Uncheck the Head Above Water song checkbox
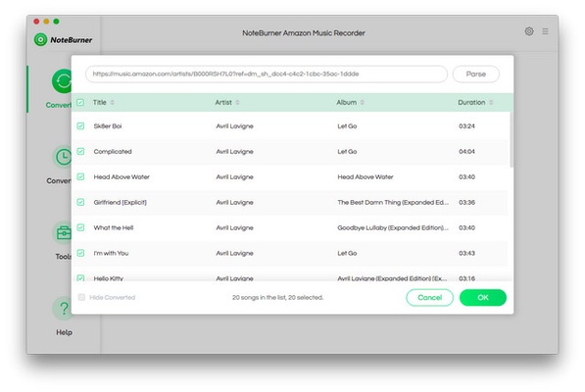585x392 pixels. tap(80, 176)
